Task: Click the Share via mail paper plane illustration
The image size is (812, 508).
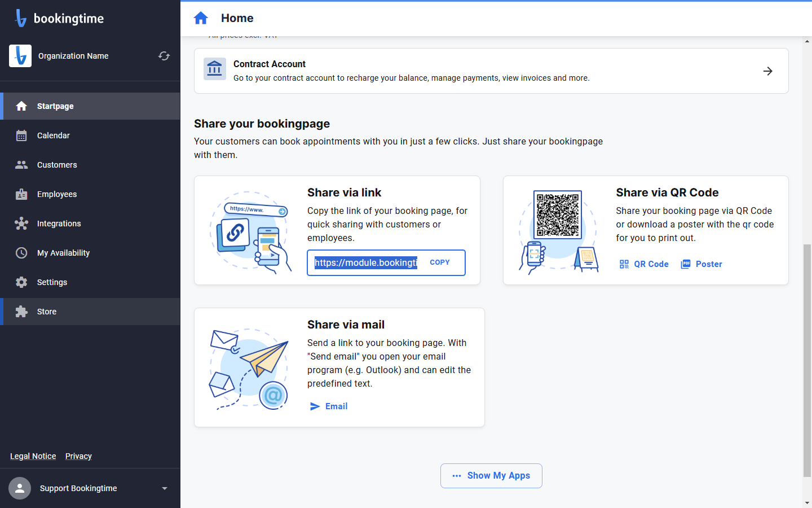Action: click(249, 369)
